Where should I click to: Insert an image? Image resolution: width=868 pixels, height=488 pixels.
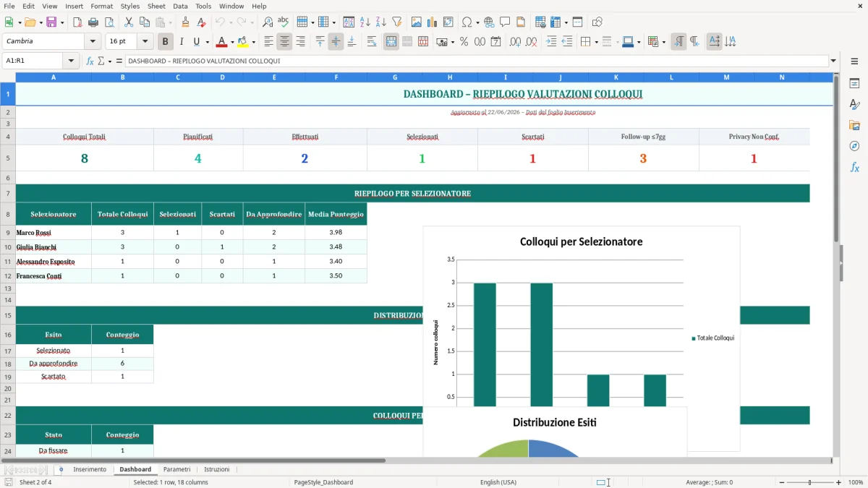[417, 22]
